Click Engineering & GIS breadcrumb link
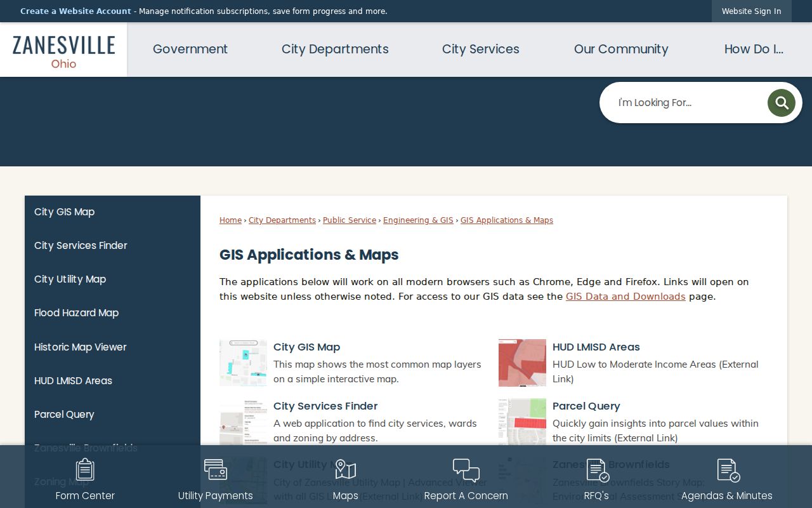Image resolution: width=812 pixels, height=508 pixels. coord(418,220)
